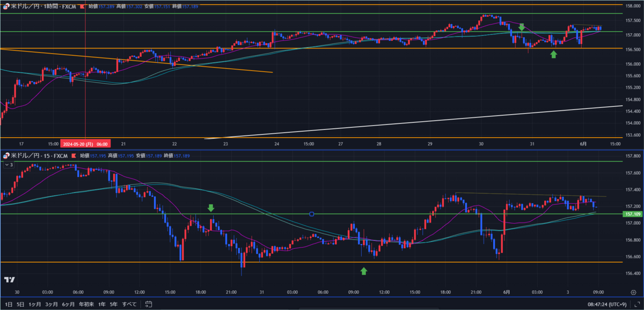Click the 23 date label on upper time axis
This screenshot has height=310, width=644.
[x=226, y=144]
